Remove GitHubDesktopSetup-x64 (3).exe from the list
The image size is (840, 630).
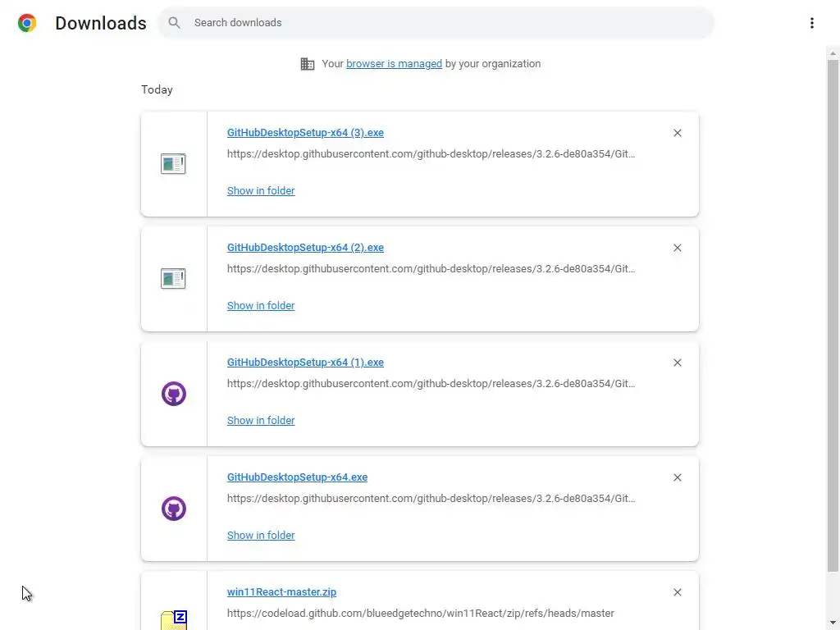[678, 133]
